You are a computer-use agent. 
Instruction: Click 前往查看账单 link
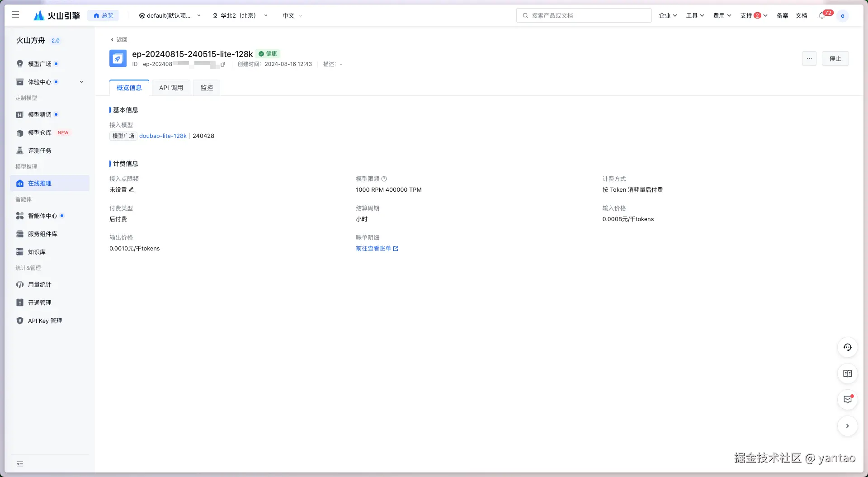click(x=377, y=249)
